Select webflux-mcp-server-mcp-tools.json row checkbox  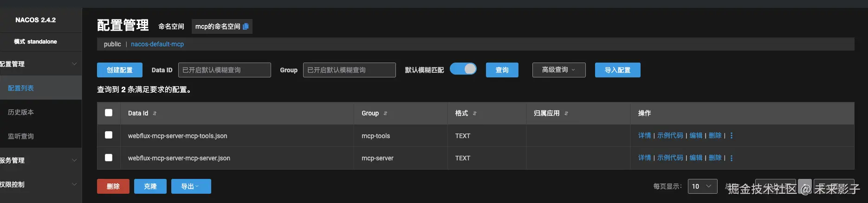pyautogui.click(x=109, y=135)
